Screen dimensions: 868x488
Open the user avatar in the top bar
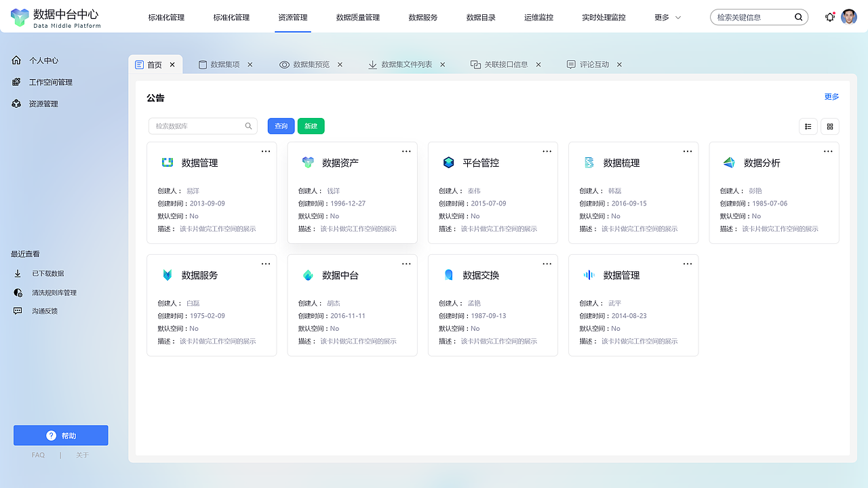coord(849,17)
